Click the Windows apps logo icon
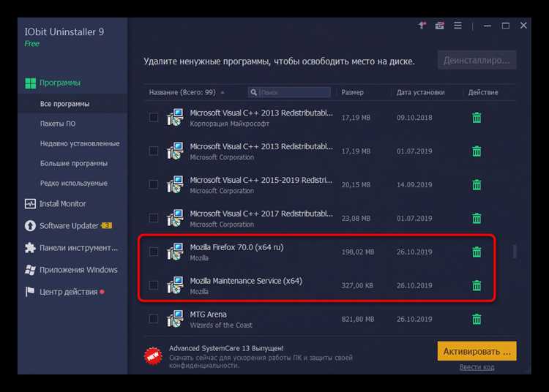 click(x=30, y=270)
